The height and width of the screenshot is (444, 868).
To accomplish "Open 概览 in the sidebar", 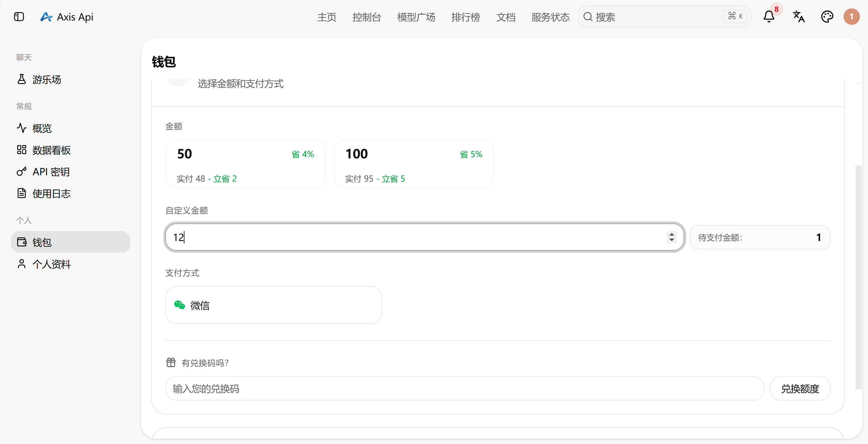I will (x=71, y=128).
